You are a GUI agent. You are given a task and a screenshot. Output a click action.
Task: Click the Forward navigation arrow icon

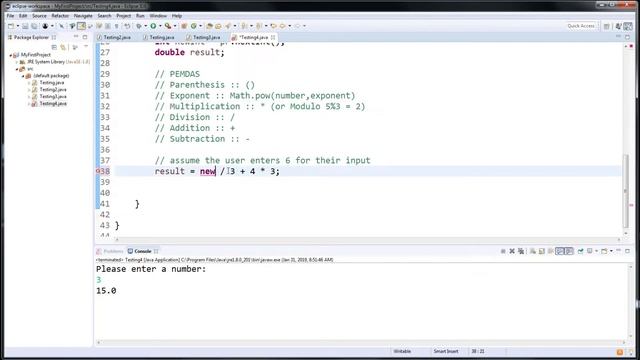[298, 26]
